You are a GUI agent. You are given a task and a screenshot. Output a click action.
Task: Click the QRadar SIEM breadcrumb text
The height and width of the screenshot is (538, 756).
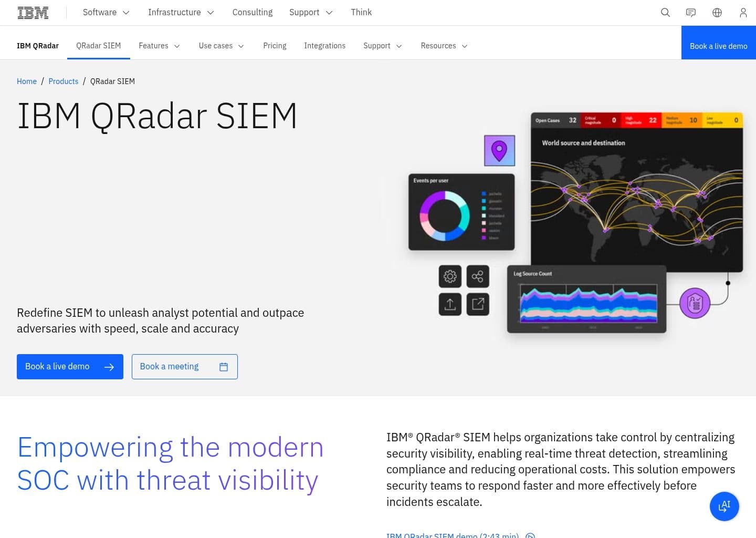point(112,81)
